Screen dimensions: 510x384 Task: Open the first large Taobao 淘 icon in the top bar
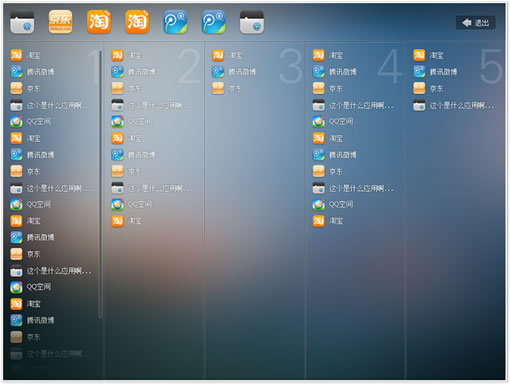99,22
